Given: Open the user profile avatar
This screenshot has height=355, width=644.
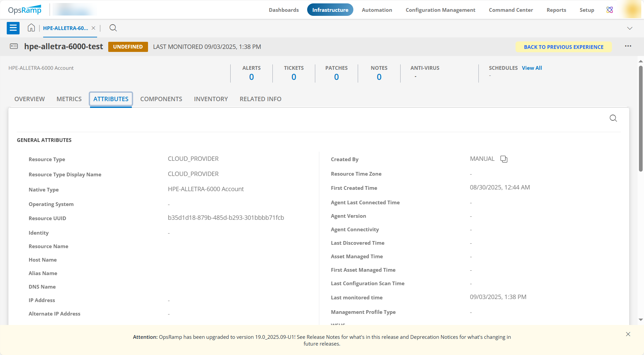Looking at the screenshot, I should click(x=632, y=9).
